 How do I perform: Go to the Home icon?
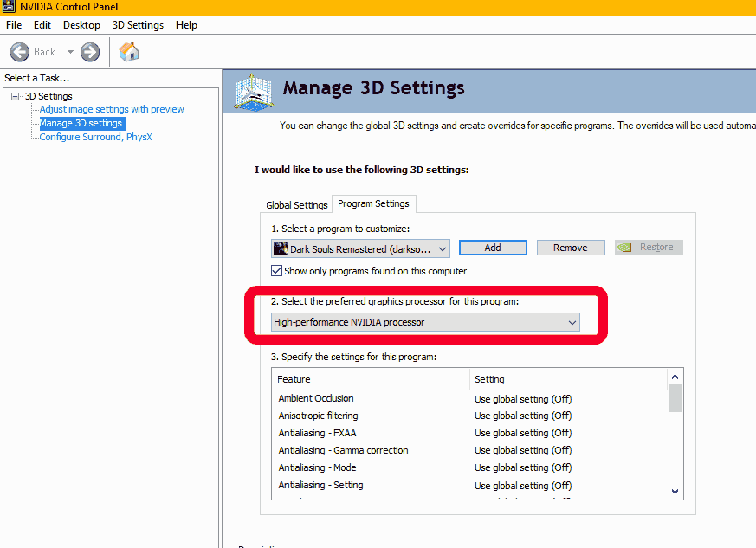click(129, 52)
